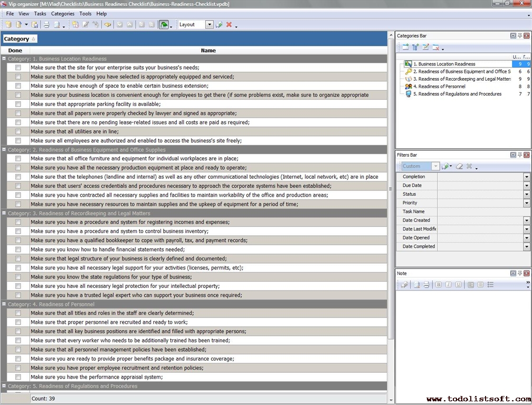The image size is (532, 405).
Task: Click the Print icon in main toolbar
Action: (46, 25)
